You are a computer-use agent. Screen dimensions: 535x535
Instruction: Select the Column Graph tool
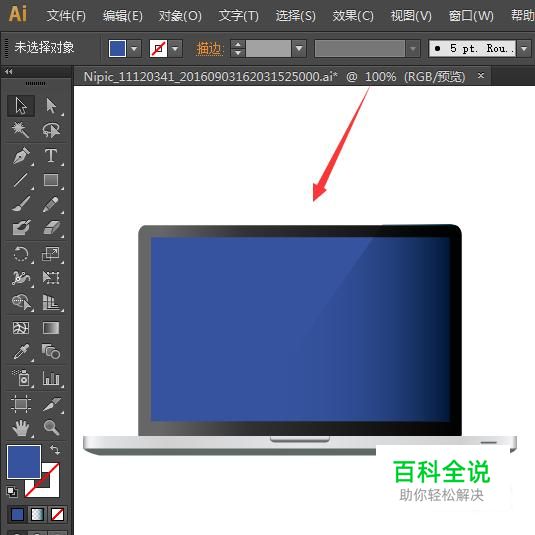click(x=51, y=378)
